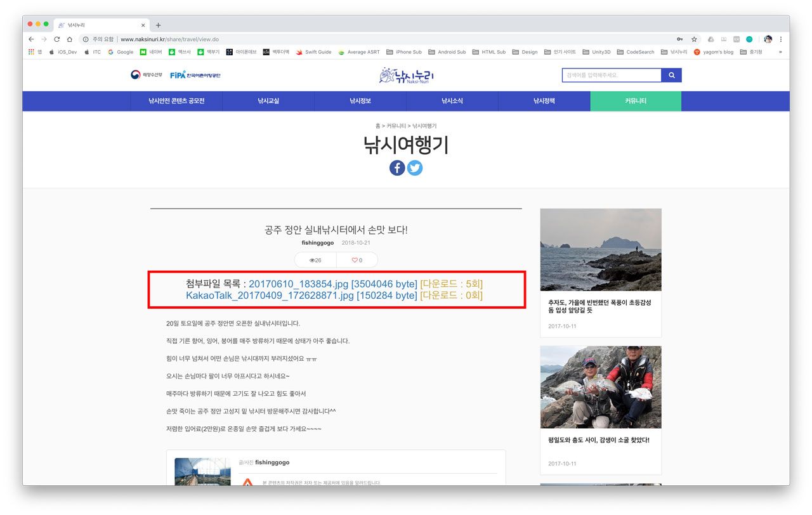Select the 낚시정보 menu item
This screenshot has height=515, width=812.
pos(360,101)
